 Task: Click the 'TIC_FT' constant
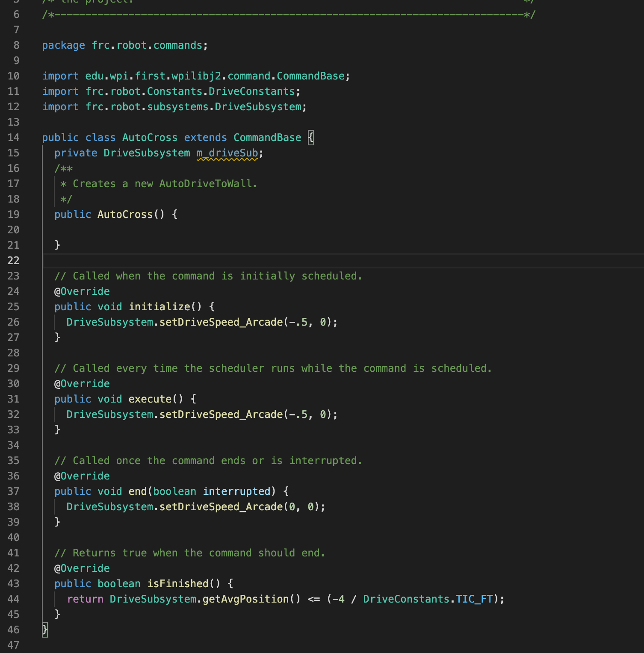474,599
